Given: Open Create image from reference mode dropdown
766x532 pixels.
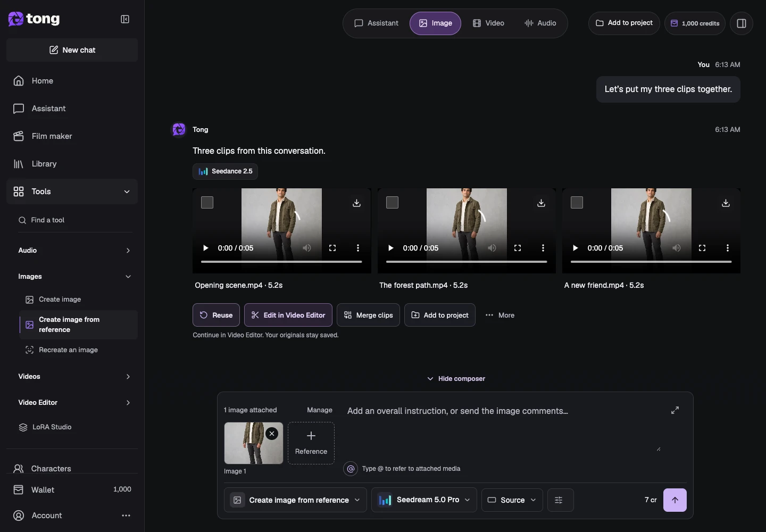Looking at the screenshot, I should click(295, 500).
